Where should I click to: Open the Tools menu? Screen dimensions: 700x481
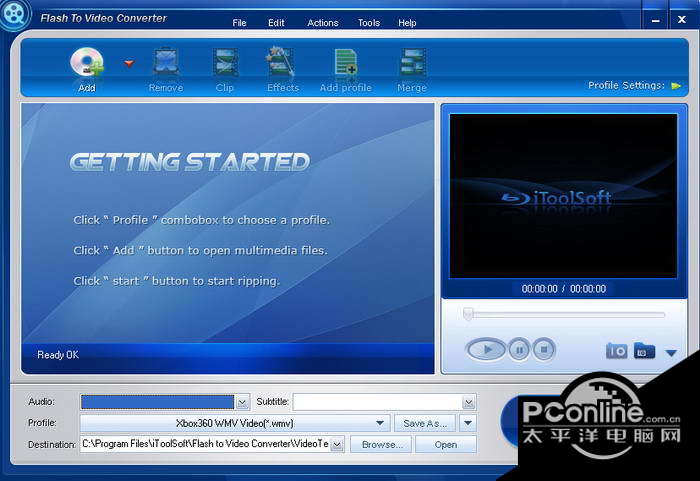[369, 23]
